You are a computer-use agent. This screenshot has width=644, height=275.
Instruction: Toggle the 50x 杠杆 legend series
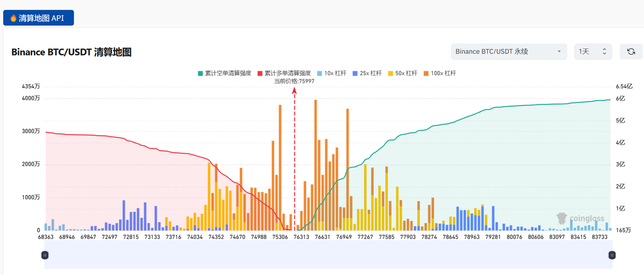coord(404,73)
